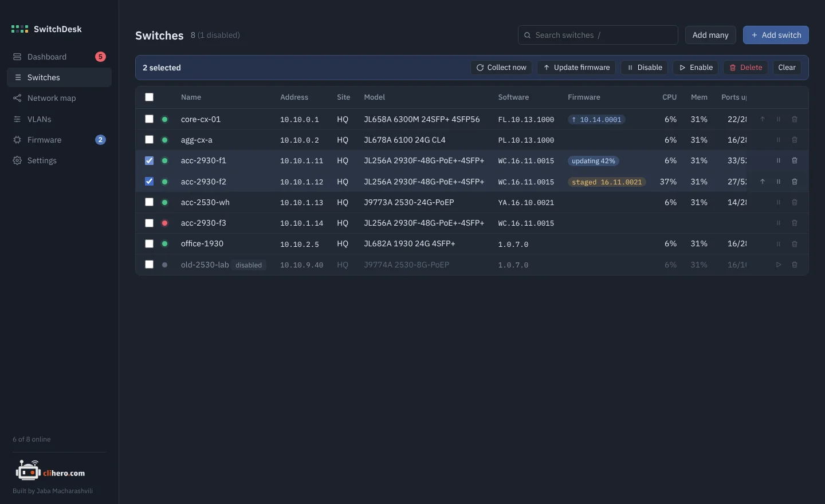Focus the Search switches field

click(598, 35)
